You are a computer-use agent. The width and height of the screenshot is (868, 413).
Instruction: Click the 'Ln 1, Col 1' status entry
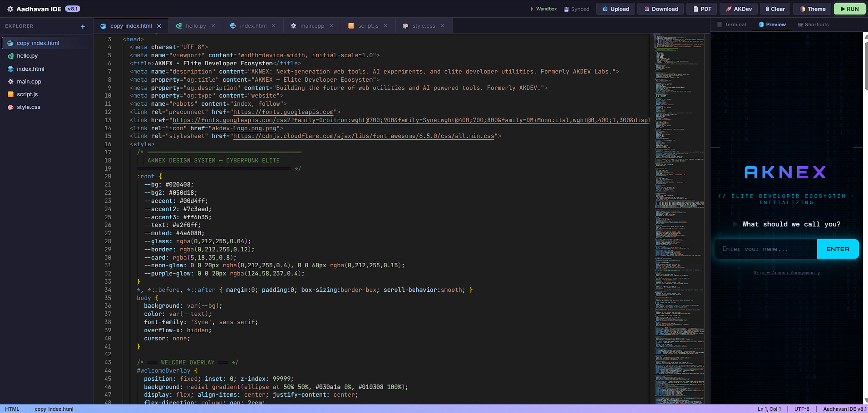click(x=769, y=409)
